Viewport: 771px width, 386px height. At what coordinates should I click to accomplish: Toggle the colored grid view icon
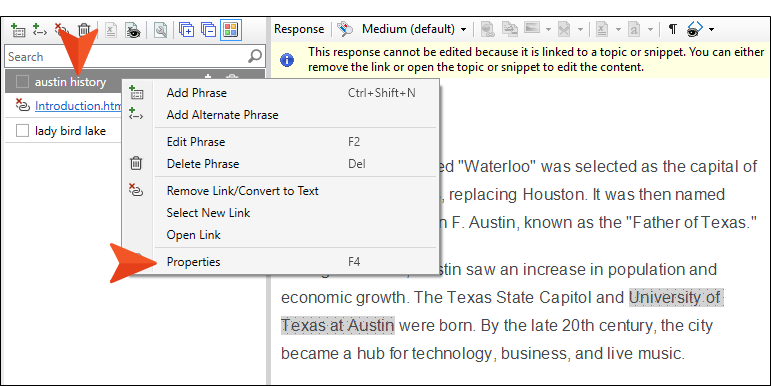(231, 30)
